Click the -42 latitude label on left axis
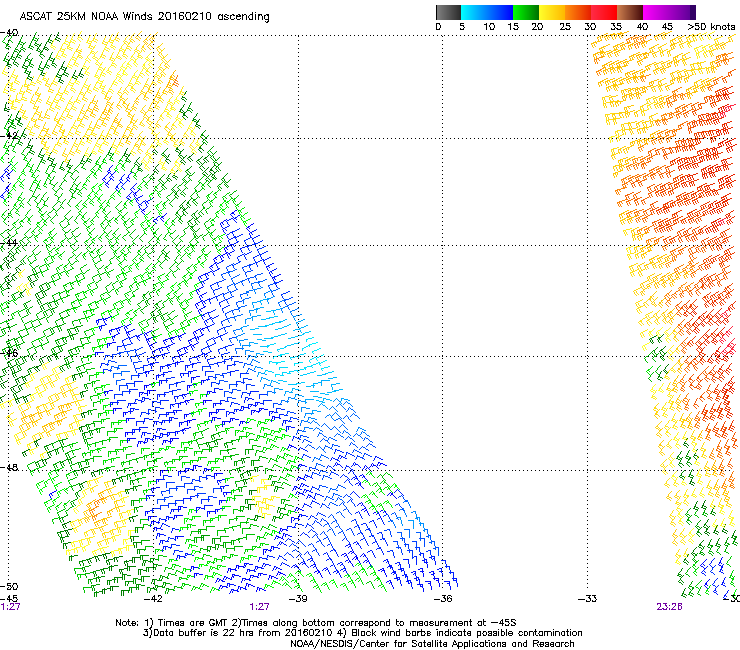This screenshot has height=650, width=740. (9, 135)
